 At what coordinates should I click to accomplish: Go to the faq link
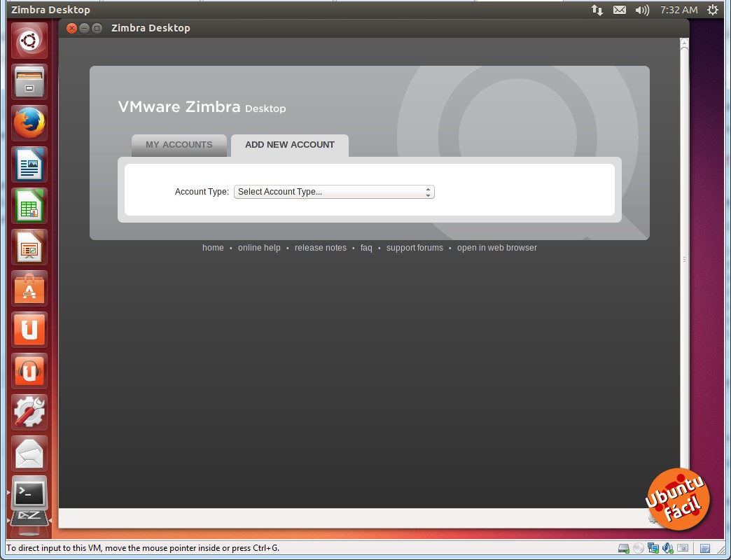pyautogui.click(x=366, y=248)
